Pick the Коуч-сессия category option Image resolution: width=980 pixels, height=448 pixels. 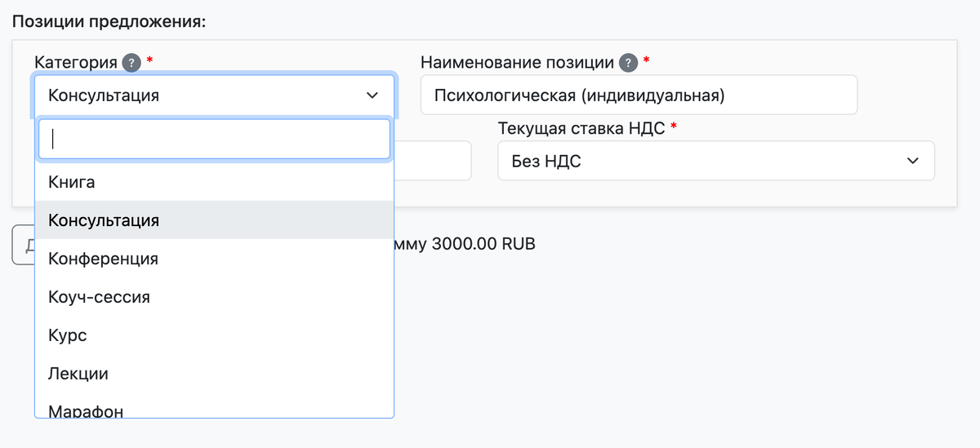(100, 297)
